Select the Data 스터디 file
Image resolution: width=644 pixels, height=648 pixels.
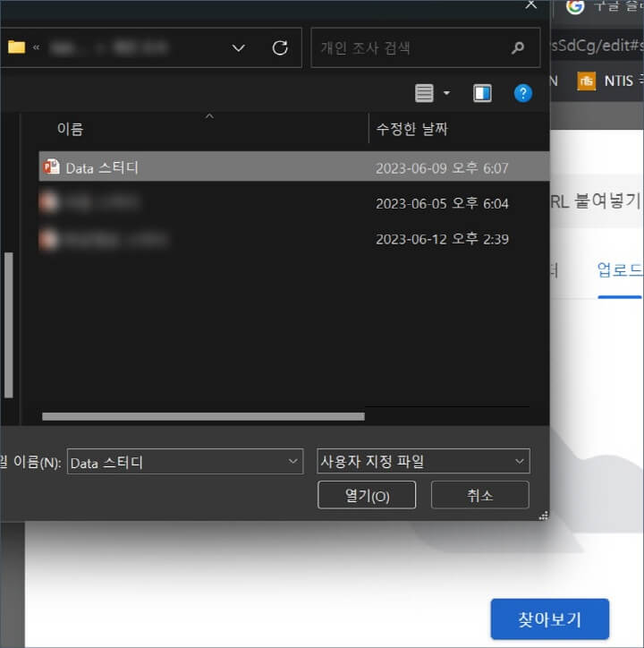point(294,166)
